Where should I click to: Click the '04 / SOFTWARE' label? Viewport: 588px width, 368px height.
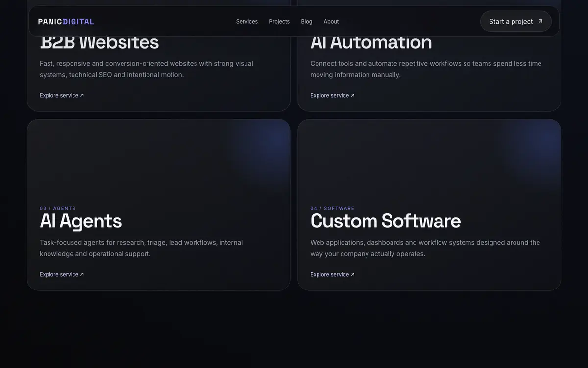pos(332,209)
